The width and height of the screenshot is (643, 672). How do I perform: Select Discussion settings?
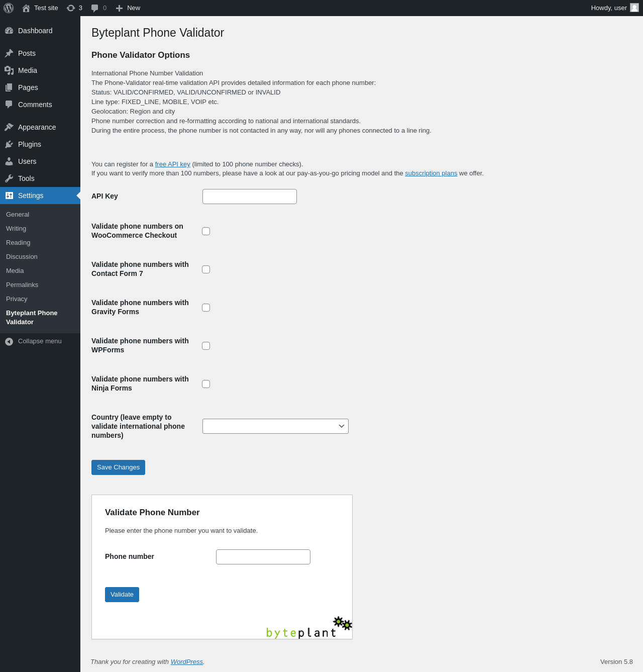tap(22, 257)
